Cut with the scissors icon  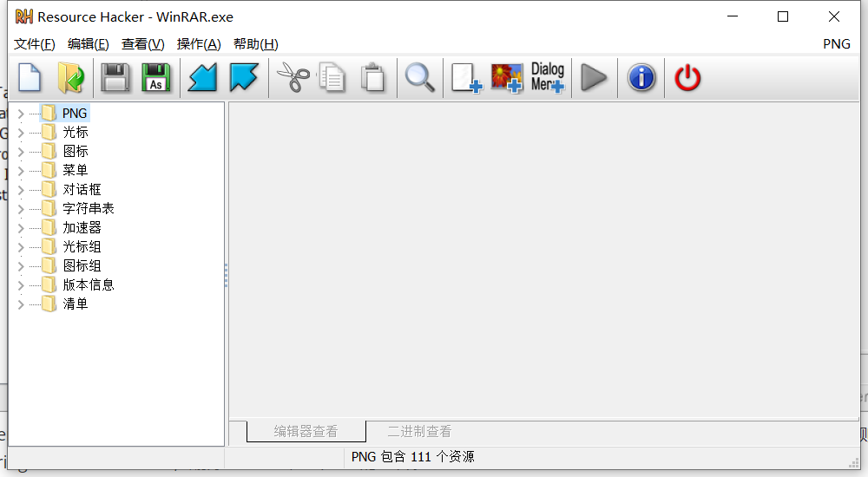click(293, 77)
